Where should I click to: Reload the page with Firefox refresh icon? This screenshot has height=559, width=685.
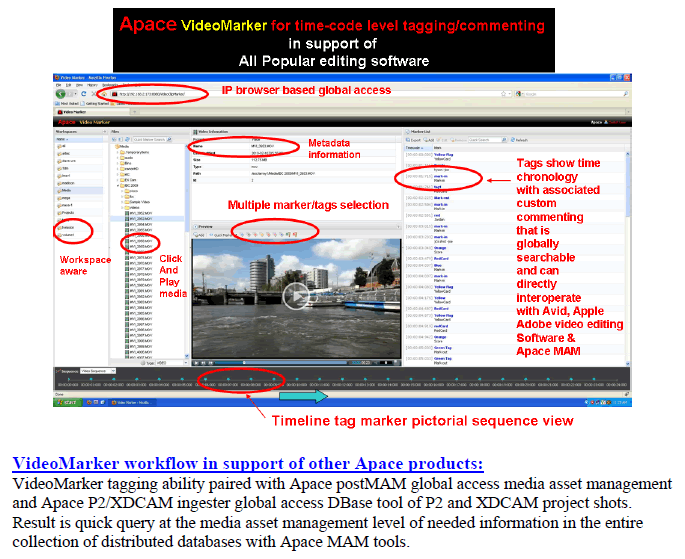[x=84, y=94]
